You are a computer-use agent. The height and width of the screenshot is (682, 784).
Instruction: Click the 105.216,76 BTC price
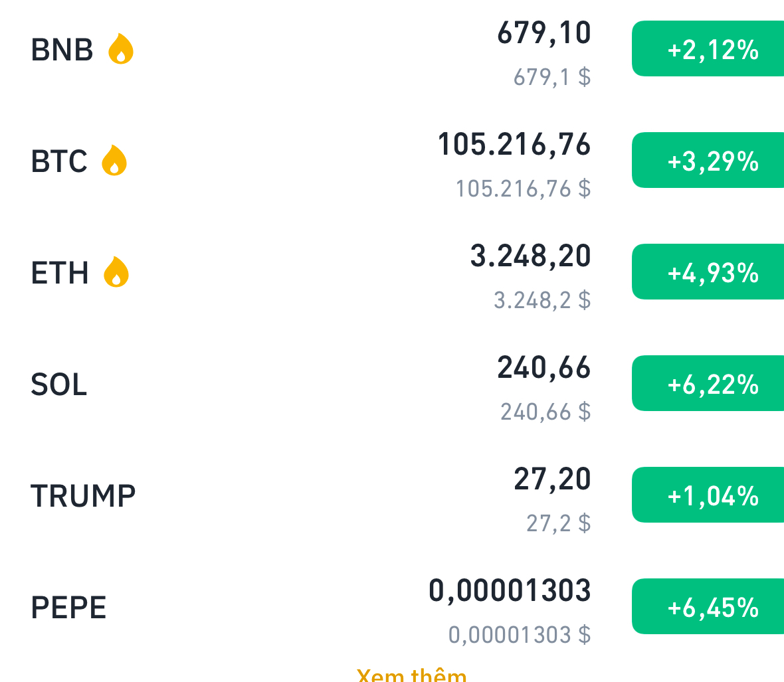point(514,144)
